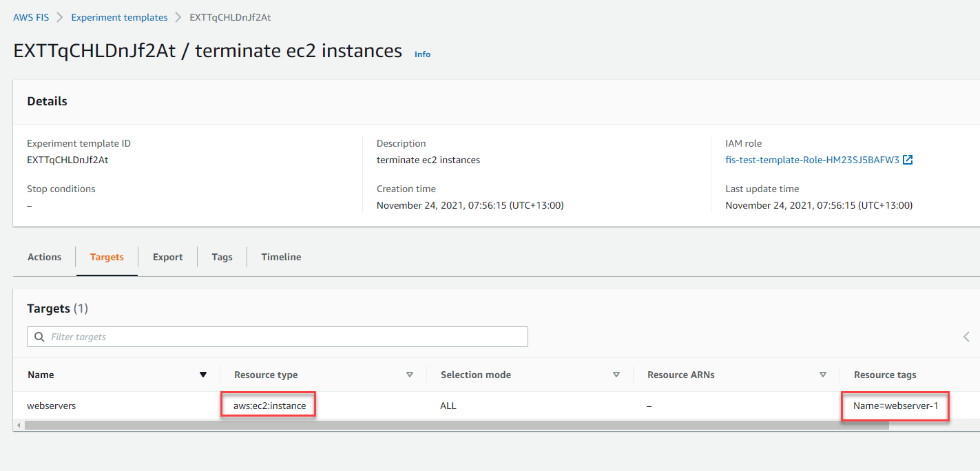
Task: Select the Targets tab
Action: tap(107, 257)
